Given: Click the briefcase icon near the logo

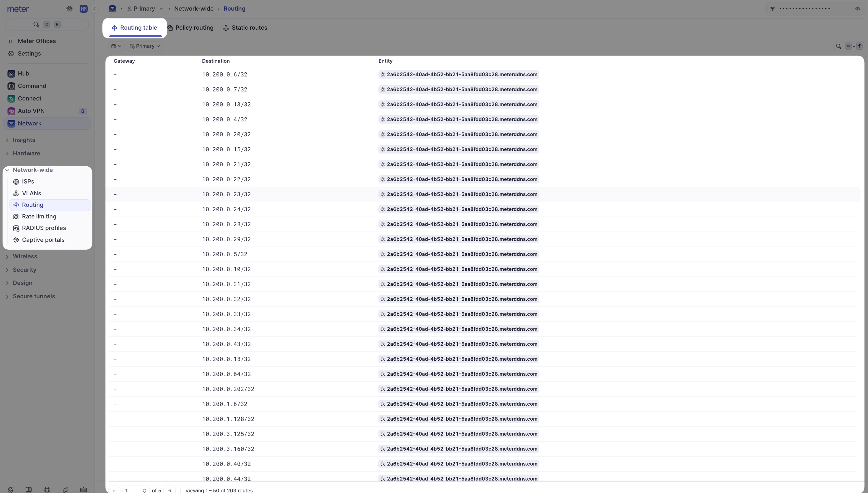Looking at the screenshot, I should tap(69, 9).
